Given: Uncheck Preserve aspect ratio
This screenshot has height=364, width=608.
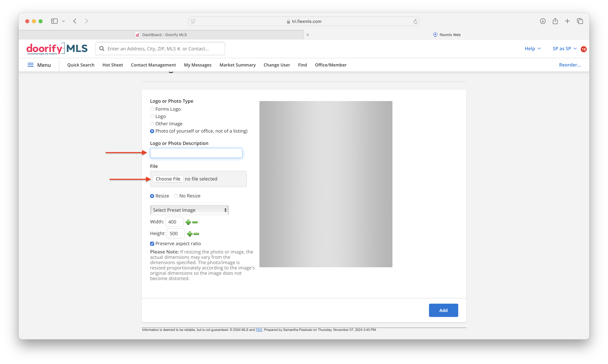Looking at the screenshot, I should [152, 243].
